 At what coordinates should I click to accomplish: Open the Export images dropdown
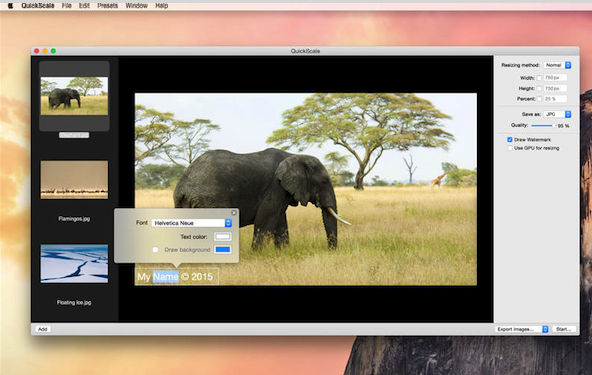[522, 329]
